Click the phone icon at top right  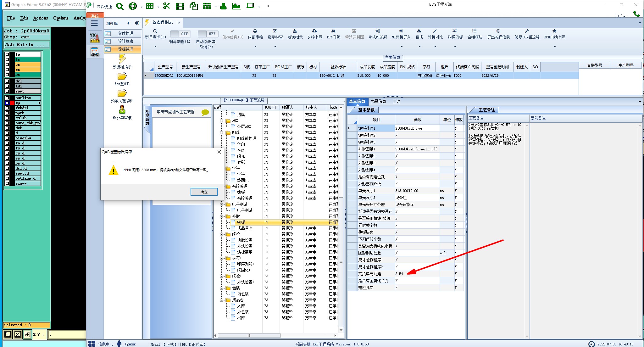coord(636,14)
